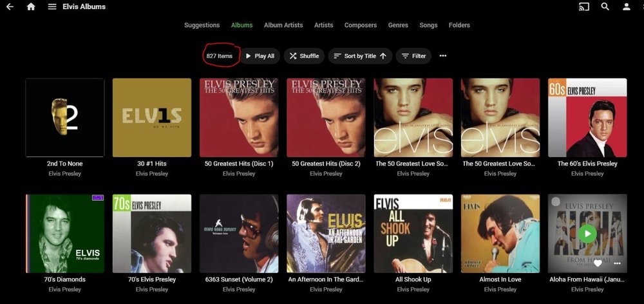Click the 30 #1 Hits title link

tap(152, 164)
